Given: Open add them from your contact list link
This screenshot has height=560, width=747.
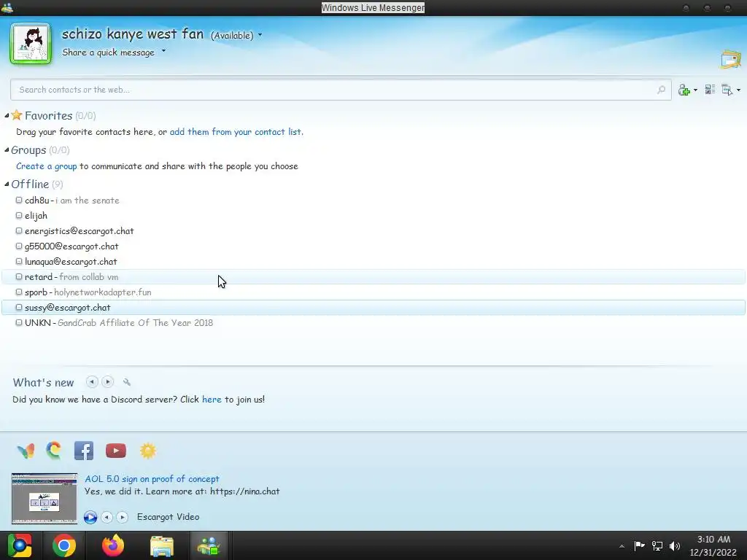Looking at the screenshot, I should pos(236,132).
